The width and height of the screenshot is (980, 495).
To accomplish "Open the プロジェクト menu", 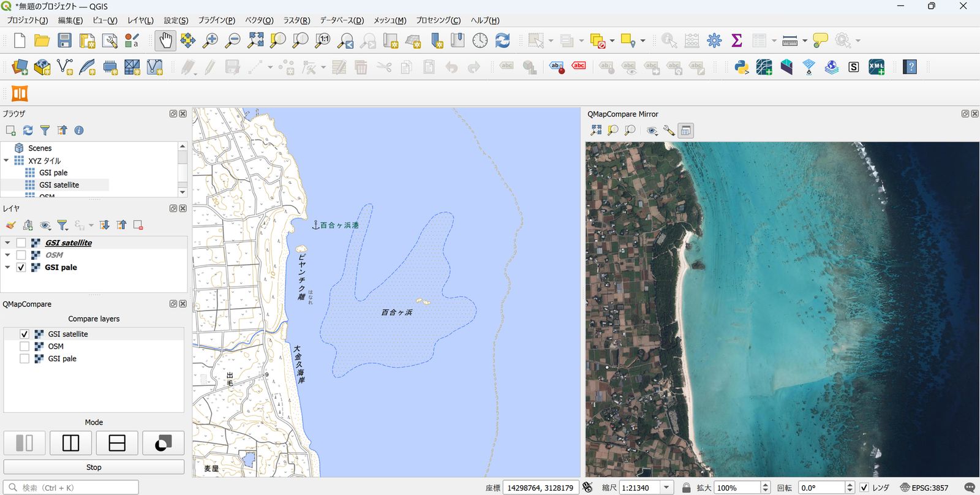I will 27,20.
